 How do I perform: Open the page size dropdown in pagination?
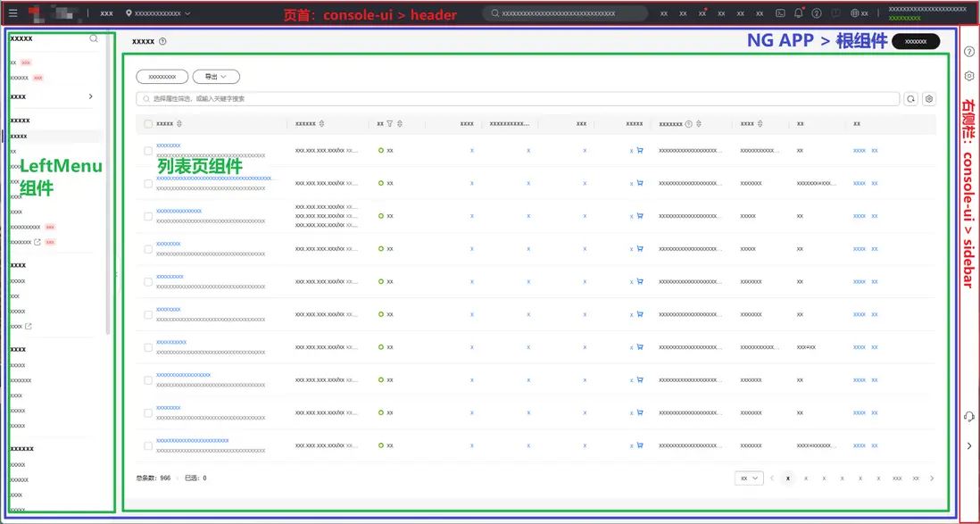coord(748,478)
